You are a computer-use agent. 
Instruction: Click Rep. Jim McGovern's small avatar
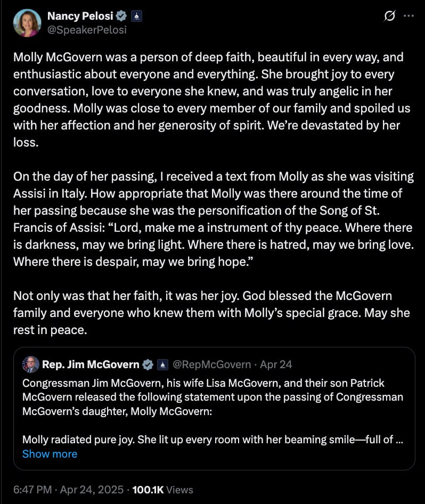tap(31, 364)
